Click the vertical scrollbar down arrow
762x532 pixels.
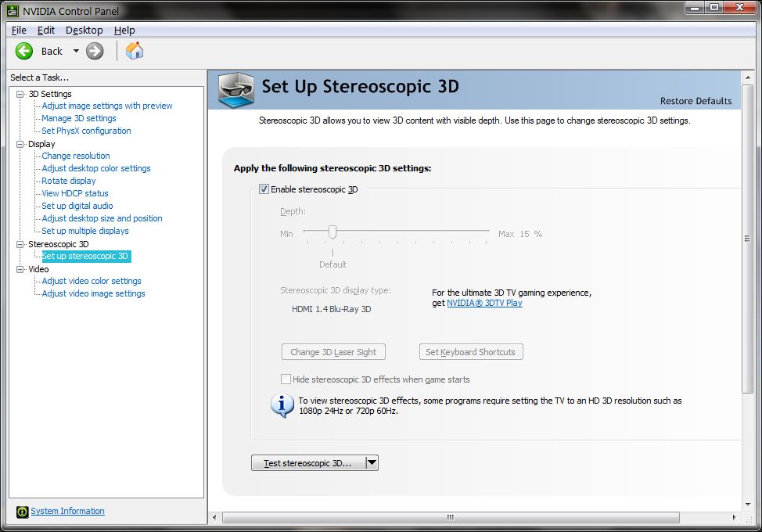pyautogui.click(x=747, y=505)
